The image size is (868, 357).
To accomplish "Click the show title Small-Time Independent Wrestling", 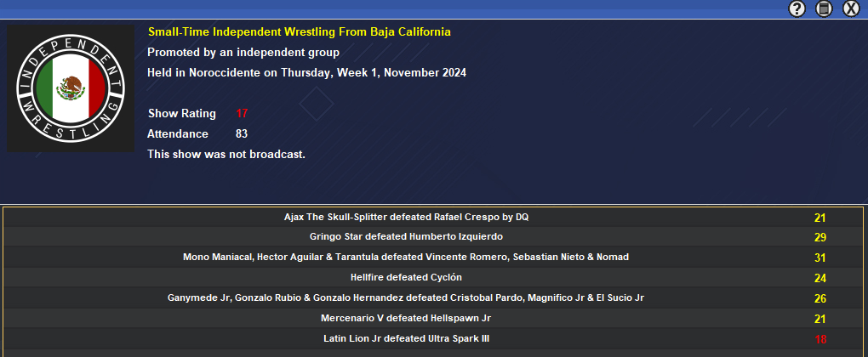I will (300, 32).
